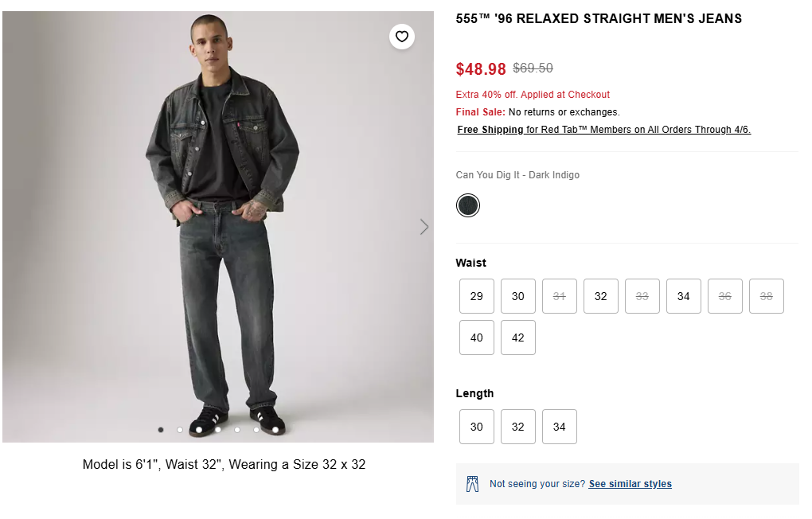
Task: Choose waist size 32
Action: (x=601, y=296)
